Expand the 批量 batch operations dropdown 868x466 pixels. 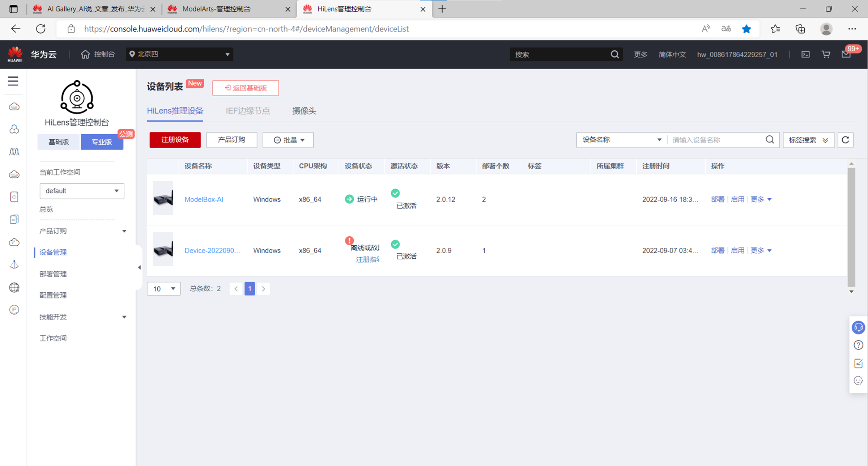pyautogui.click(x=288, y=140)
